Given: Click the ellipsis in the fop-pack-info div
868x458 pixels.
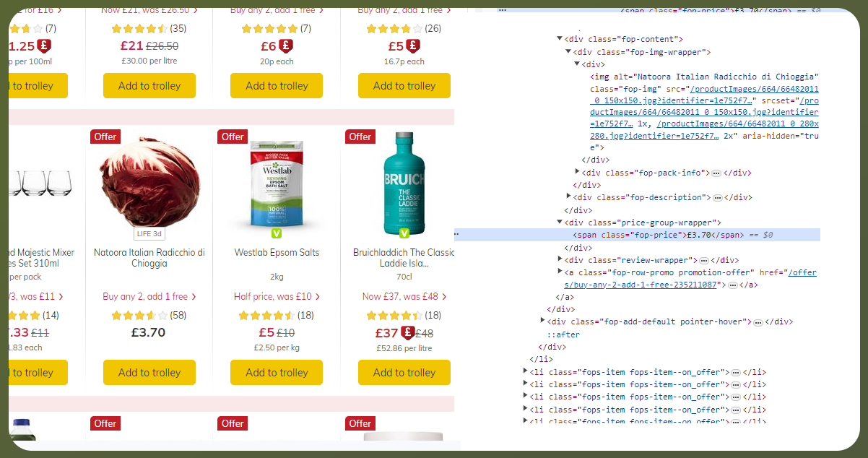Looking at the screenshot, I should tap(716, 173).
